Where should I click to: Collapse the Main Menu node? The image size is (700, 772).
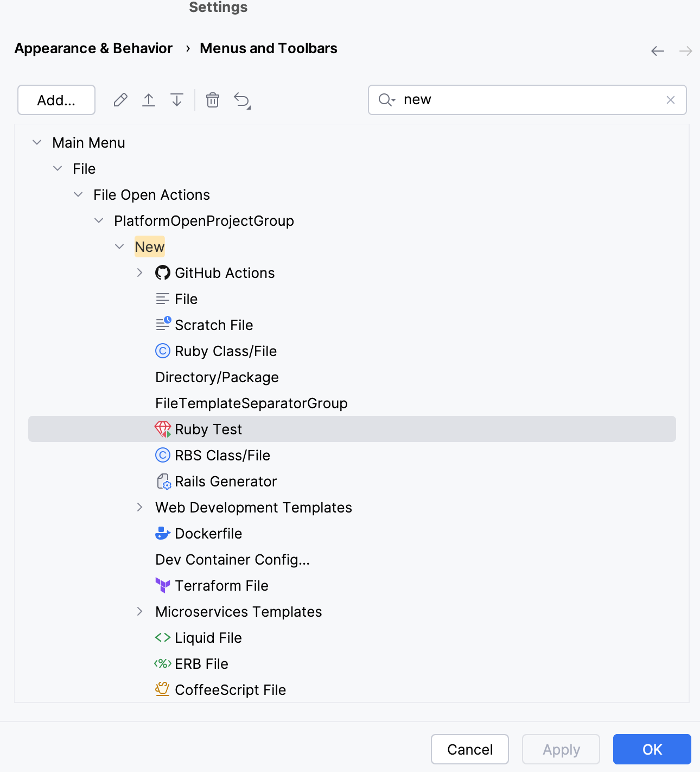click(36, 142)
